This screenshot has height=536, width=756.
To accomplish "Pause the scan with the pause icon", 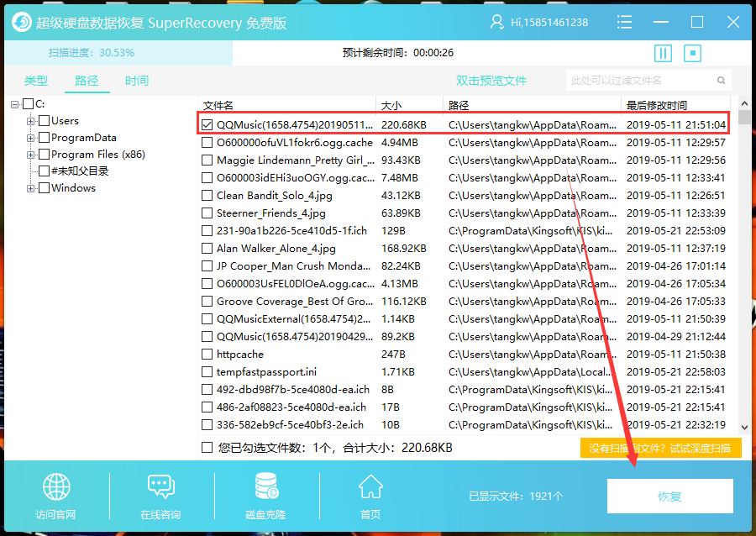I will click(663, 53).
